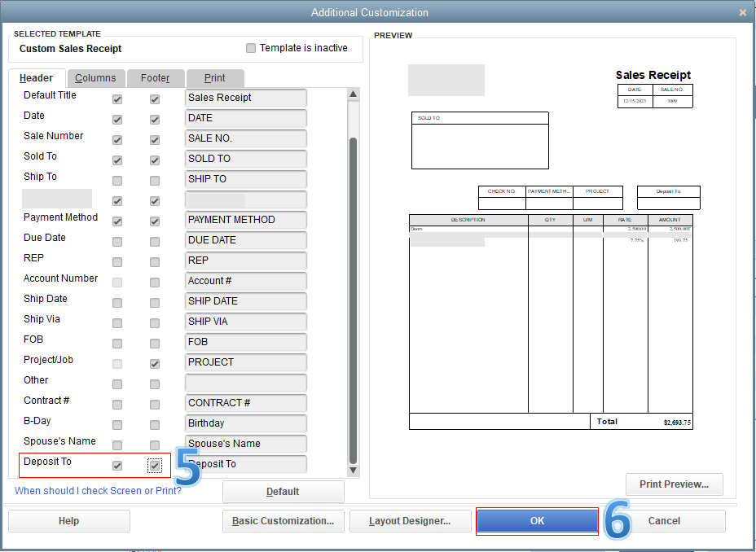Click the Basic Customization button
The width and height of the screenshot is (756, 552).
pos(283,521)
